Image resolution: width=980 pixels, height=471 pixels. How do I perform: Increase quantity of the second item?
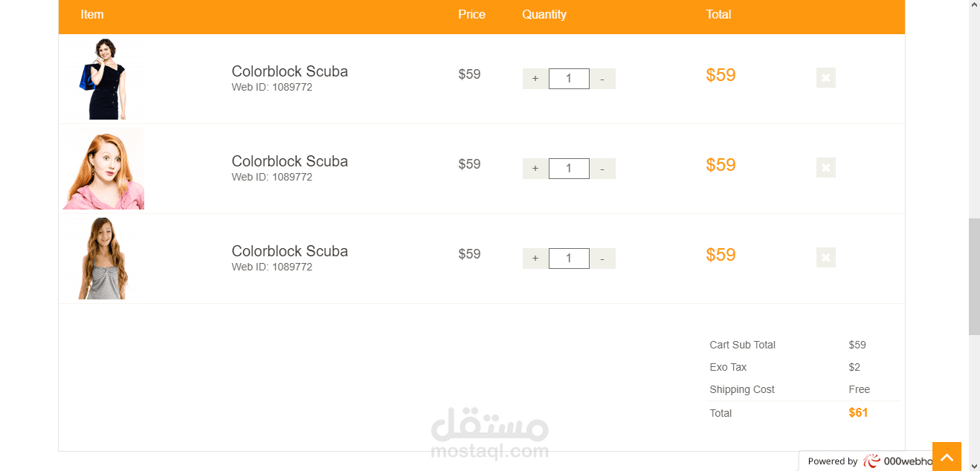(535, 169)
